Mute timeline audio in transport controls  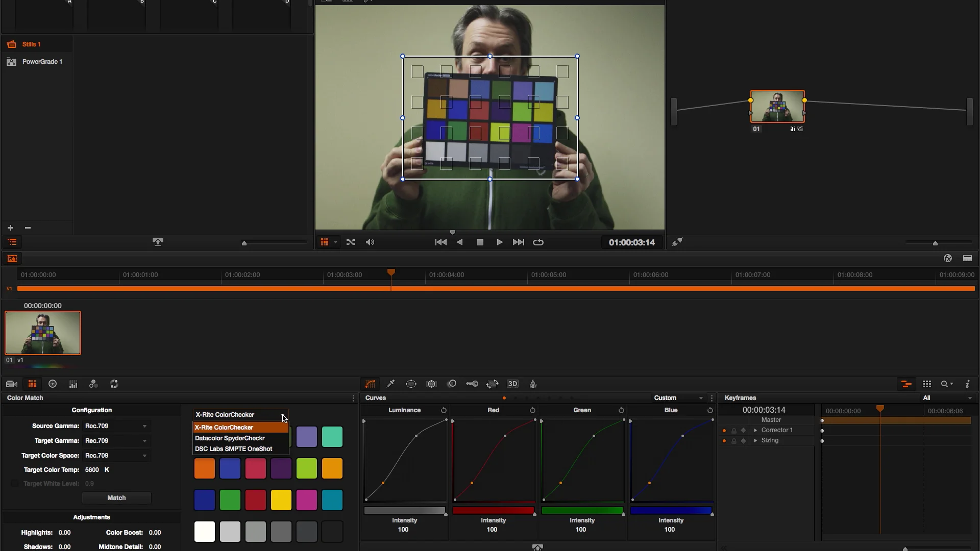(x=370, y=242)
